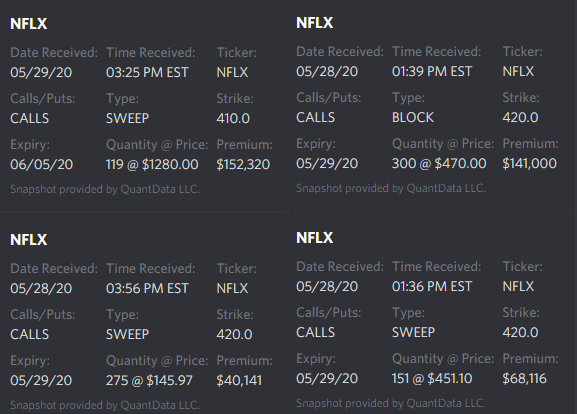Select the $68,116 premium value
Image resolution: width=577 pixels, height=414 pixels.
point(524,378)
